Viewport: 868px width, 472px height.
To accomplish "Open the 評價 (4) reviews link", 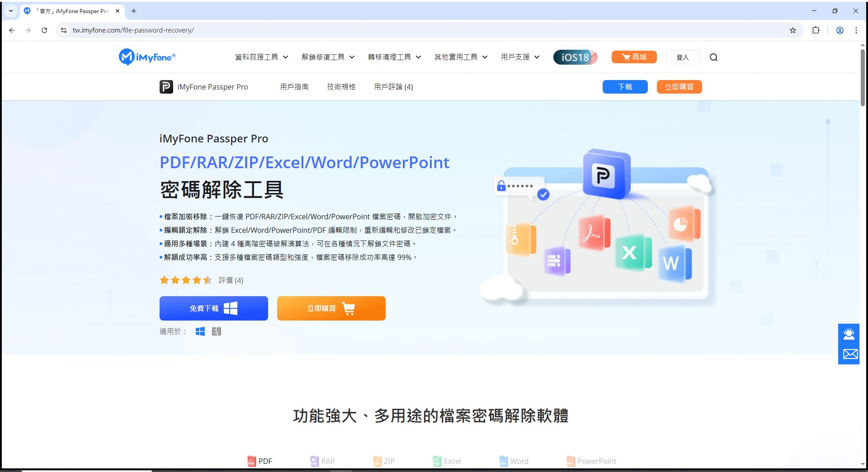I will pos(231,280).
